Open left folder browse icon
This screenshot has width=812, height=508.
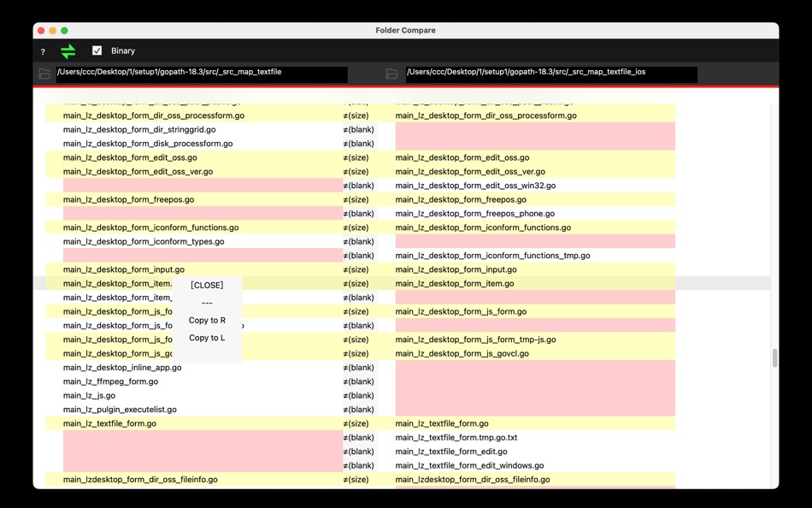(44, 74)
